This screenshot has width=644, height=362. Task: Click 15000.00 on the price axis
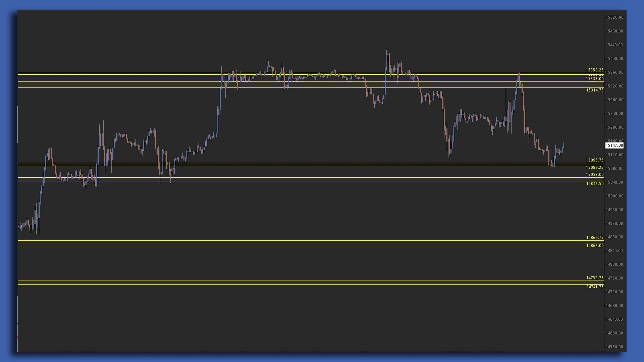pyautogui.click(x=614, y=196)
